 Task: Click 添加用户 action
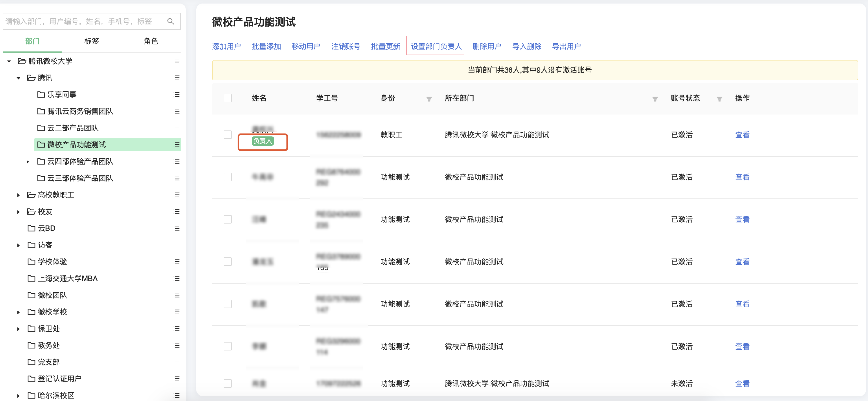point(226,46)
